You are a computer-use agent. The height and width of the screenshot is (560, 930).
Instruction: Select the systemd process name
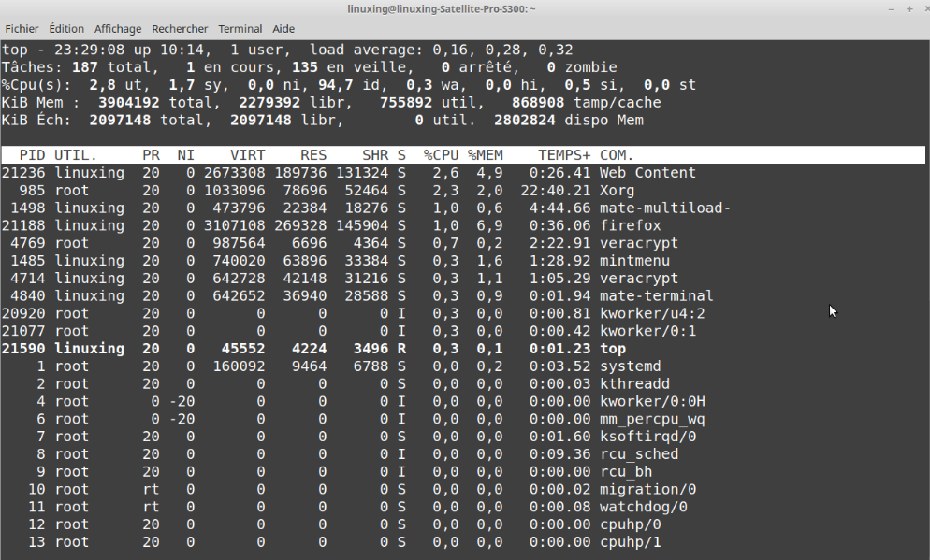click(630, 366)
